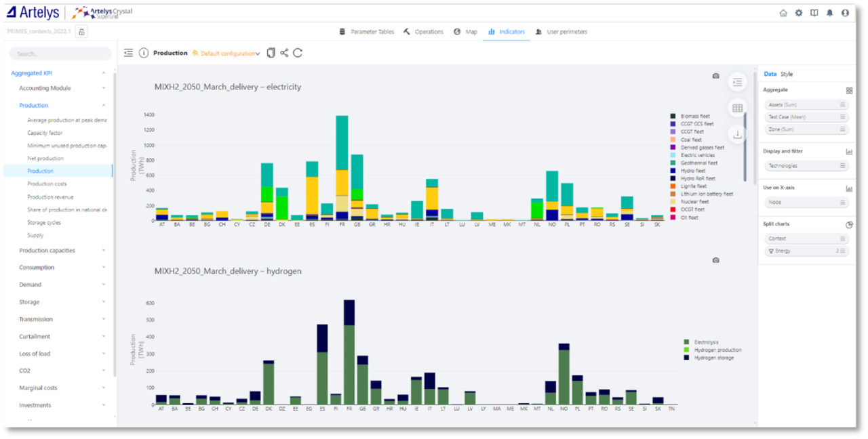Switch to the User perimeters tab
This screenshot has height=439, width=868.
coord(561,32)
